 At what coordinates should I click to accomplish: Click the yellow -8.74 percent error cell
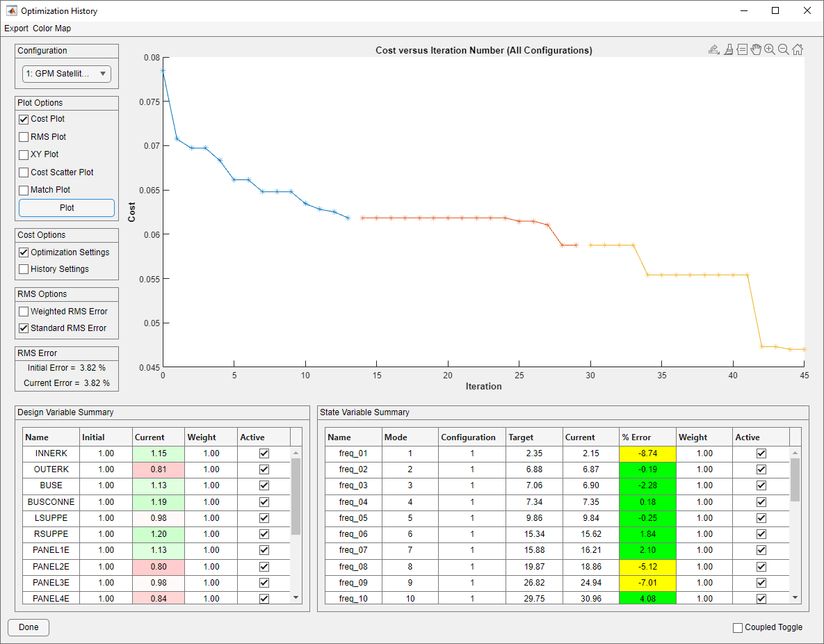click(x=648, y=453)
